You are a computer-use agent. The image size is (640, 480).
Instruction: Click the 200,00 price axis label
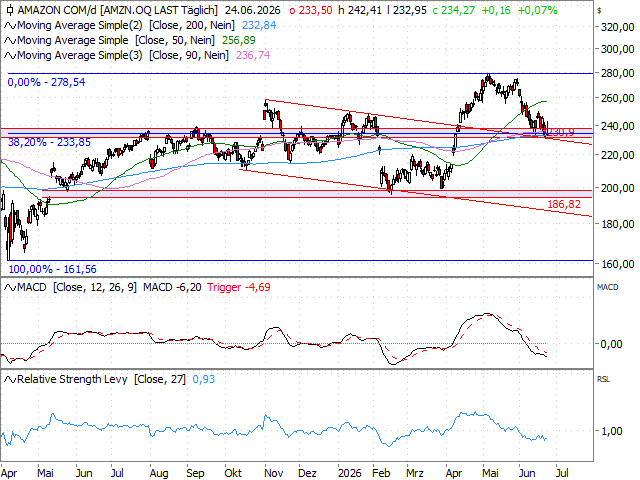[618, 188]
